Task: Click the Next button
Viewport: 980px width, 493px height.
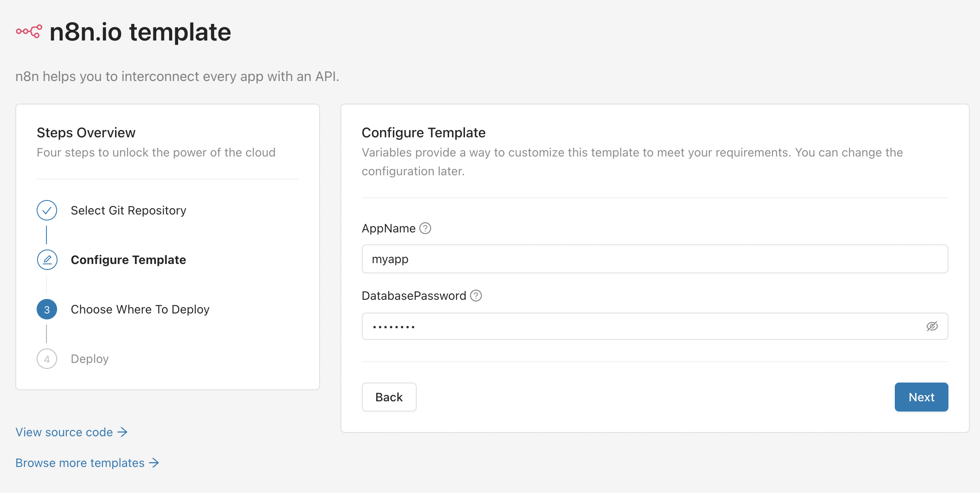Action: (x=921, y=397)
